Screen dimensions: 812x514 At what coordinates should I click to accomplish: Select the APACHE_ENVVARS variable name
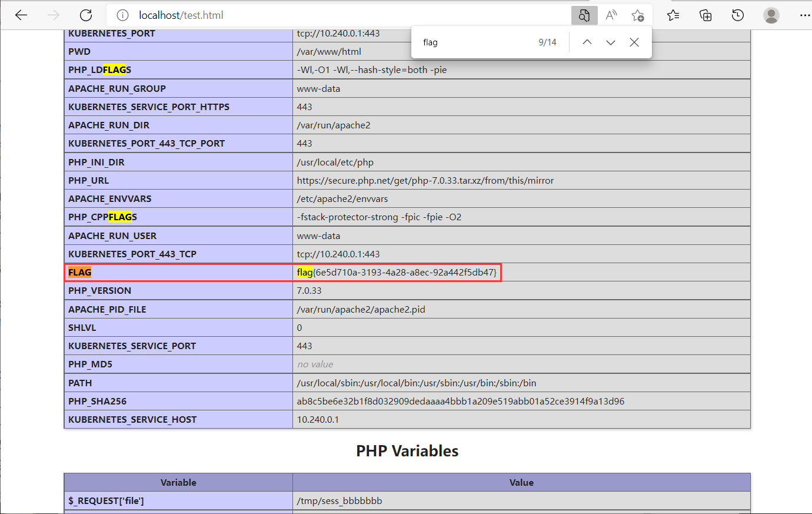110,199
